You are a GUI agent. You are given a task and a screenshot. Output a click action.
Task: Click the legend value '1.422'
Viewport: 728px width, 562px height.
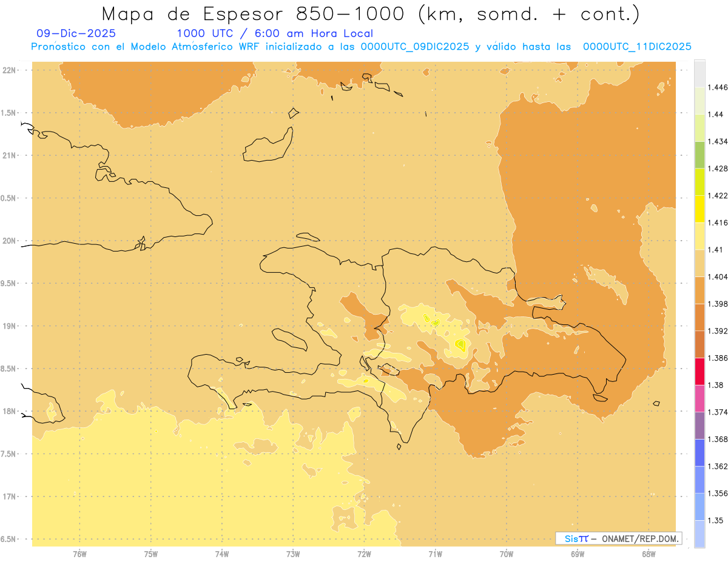(x=718, y=196)
